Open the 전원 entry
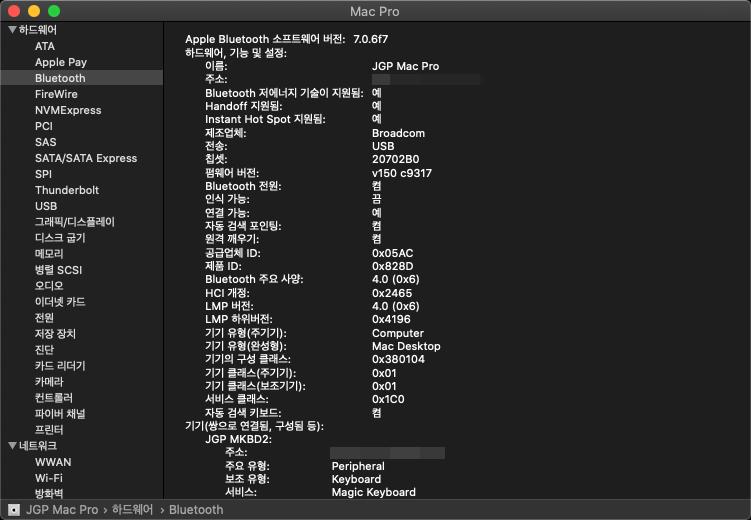 pyautogui.click(x=44, y=318)
